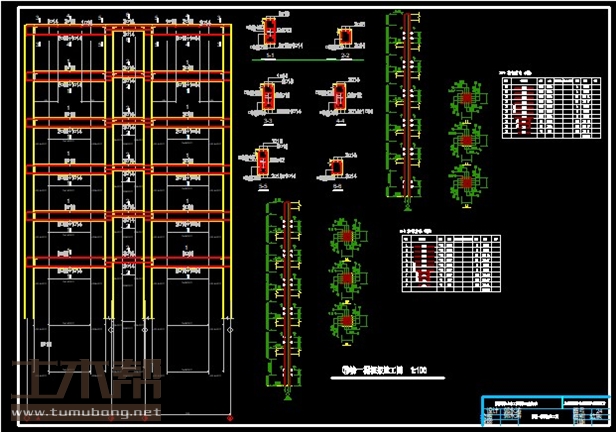Select the 4-4 section drawing
Viewport: 616px width, 432px height.
[340, 96]
